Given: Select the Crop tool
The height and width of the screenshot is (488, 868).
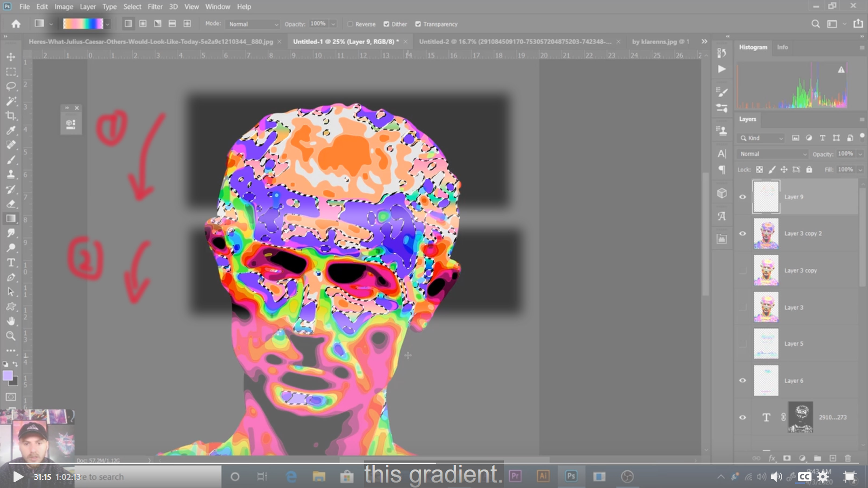Looking at the screenshot, I should pos(11,116).
